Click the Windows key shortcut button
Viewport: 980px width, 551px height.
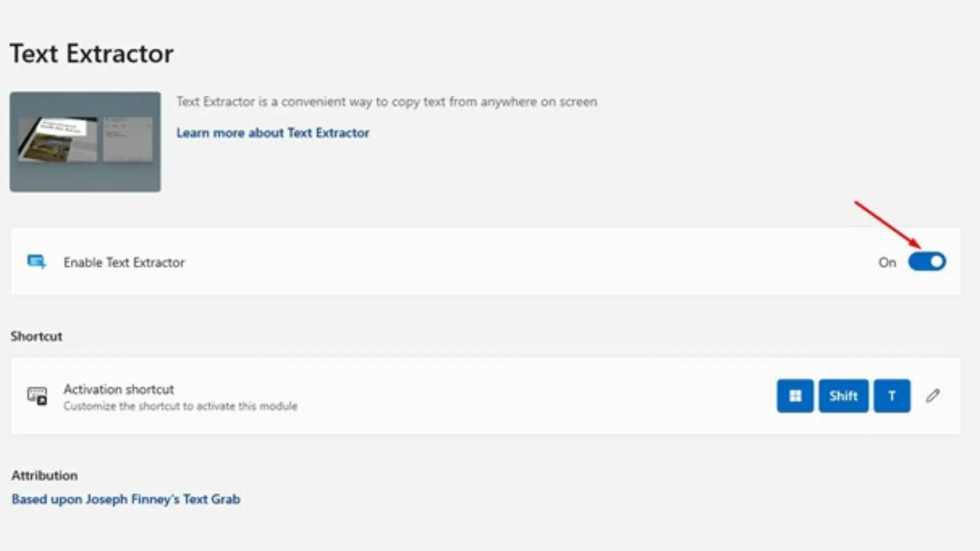click(795, 396)
